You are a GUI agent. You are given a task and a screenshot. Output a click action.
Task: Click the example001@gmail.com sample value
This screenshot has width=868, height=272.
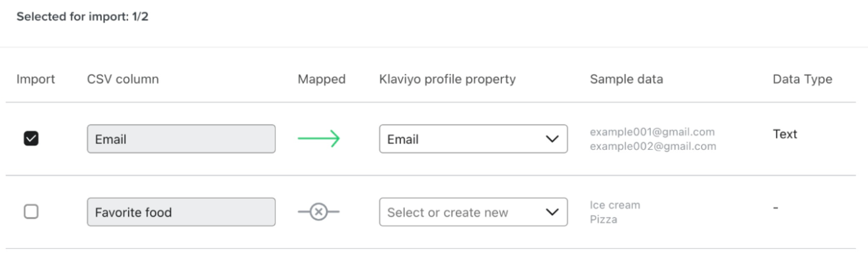point(652,132)
